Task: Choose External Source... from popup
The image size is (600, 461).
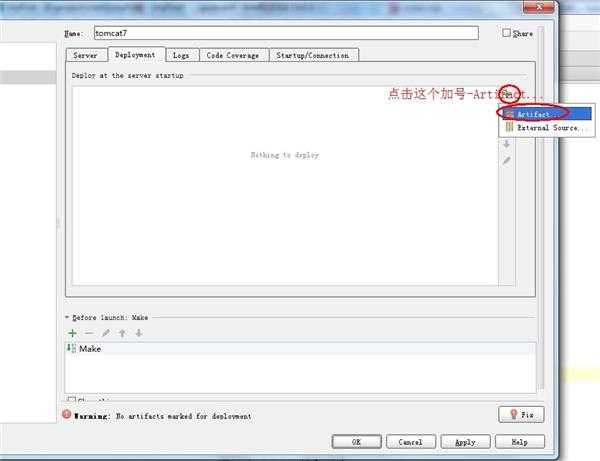Action: pyautogui.click(x=547, y=128)
